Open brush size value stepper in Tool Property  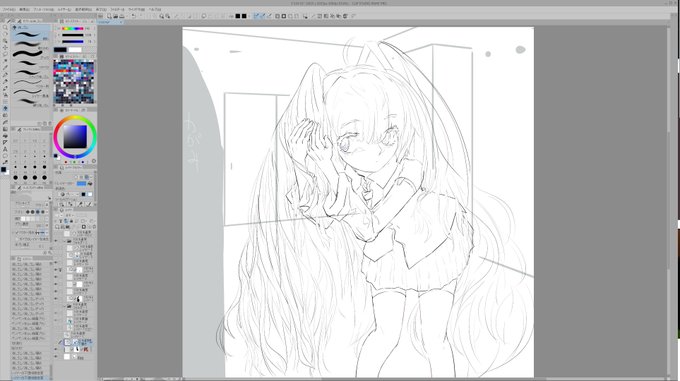tap(47, 204)
